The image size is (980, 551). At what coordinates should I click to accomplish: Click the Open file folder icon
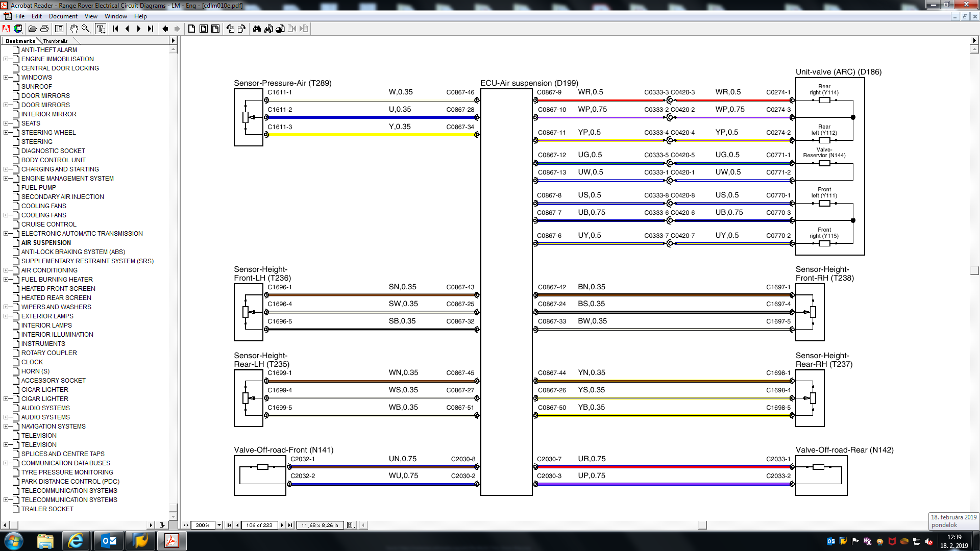[x=32, y=29]
